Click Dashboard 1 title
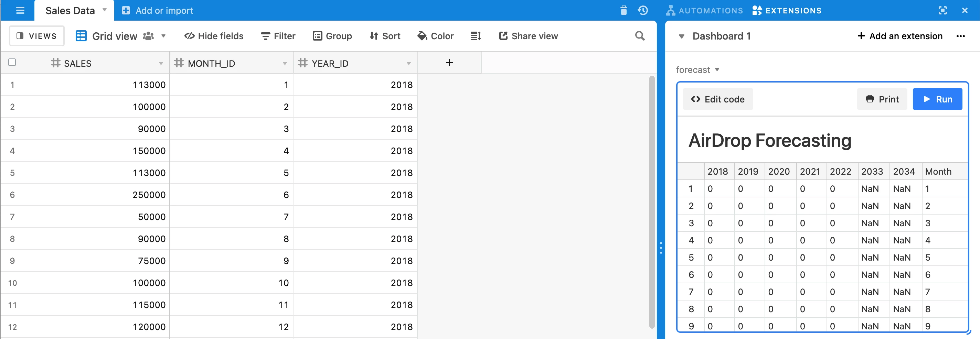The width and height of the screenshot is (980, 339). coord(722,36)
